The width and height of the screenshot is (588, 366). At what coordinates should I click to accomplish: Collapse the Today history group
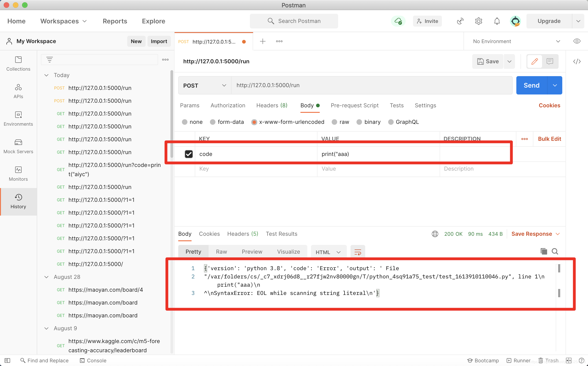point(46,75)
